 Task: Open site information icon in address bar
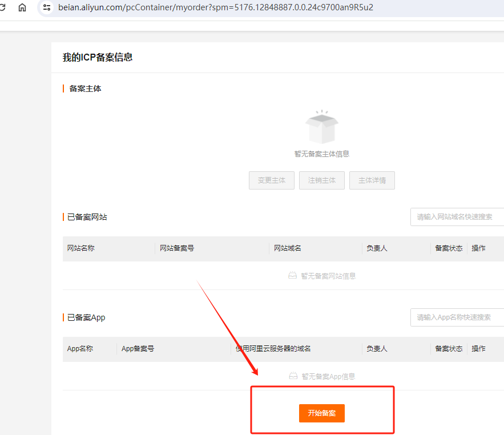47,7
